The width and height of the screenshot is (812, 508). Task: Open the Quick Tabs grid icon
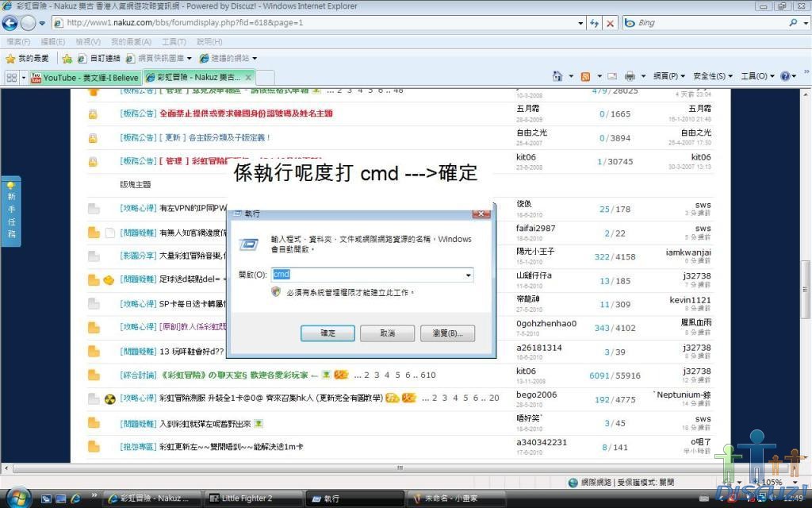12,77
